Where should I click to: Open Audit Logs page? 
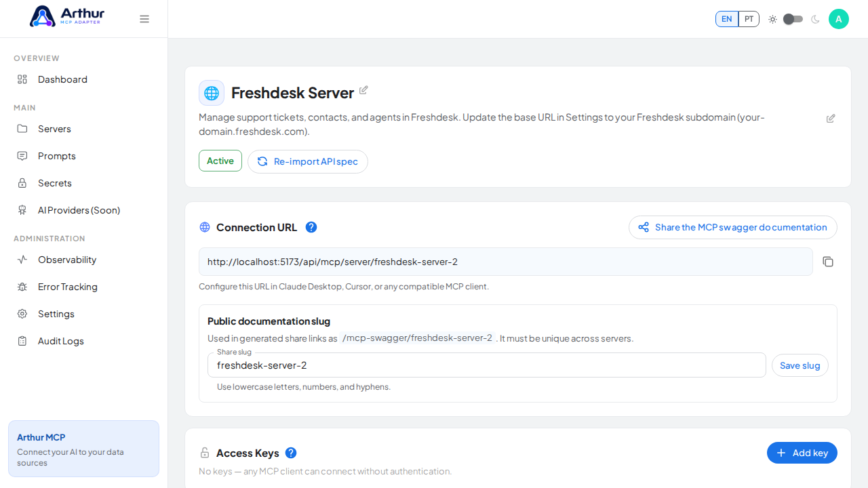[x=83, y=341]
